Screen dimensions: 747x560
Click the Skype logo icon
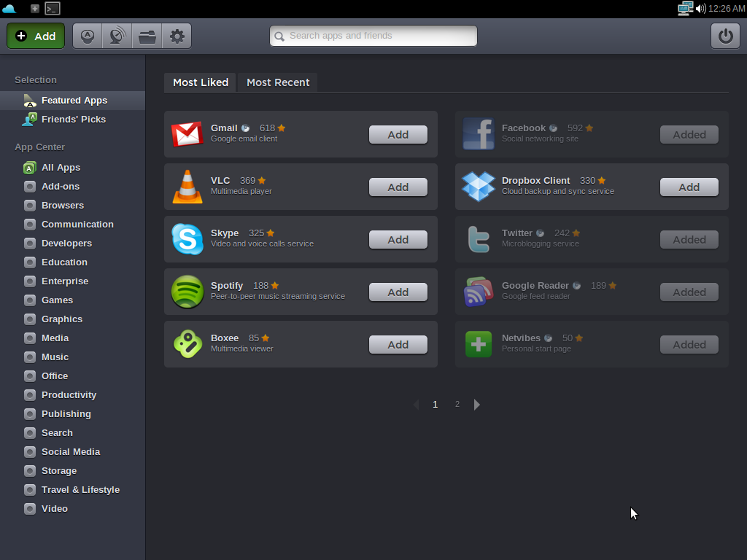coord(187,239)
